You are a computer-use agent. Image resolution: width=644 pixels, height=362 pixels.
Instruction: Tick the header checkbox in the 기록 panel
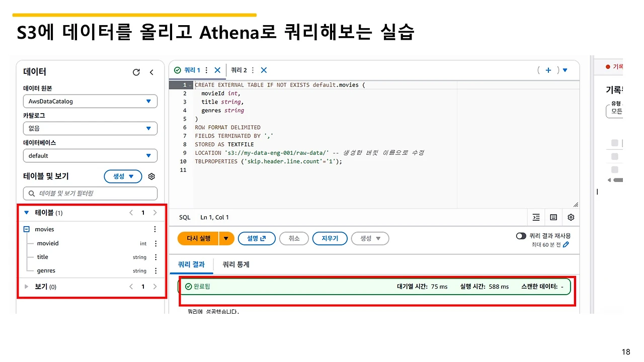click(x=614, y=143)
